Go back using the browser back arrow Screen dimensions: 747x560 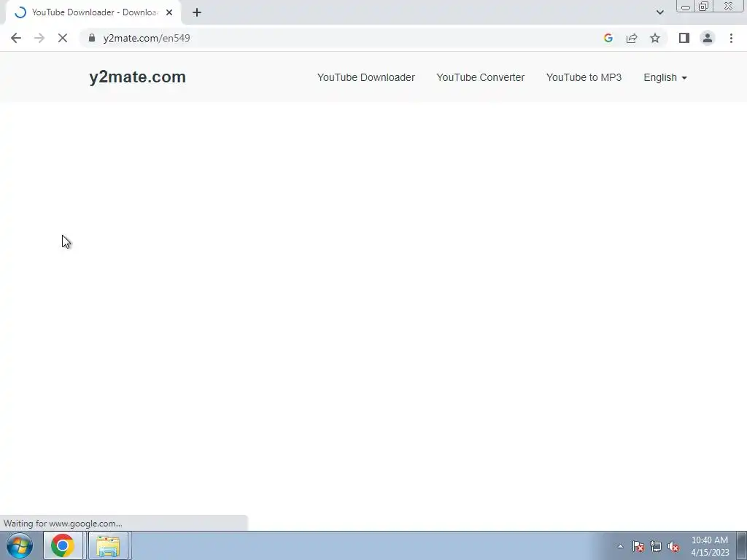16,38
